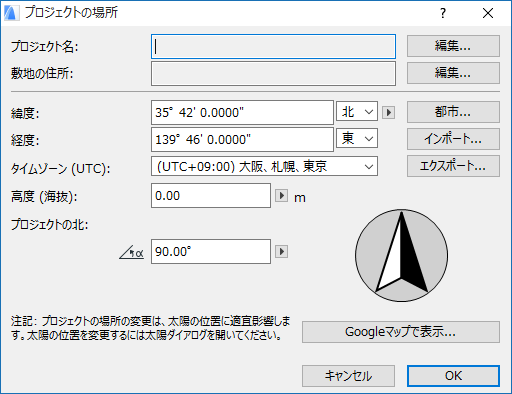Image resolution: width=512 pixels, height=394 pixels.
Task: Click the 敷地の住所 site address field
Action: (273, 73)
